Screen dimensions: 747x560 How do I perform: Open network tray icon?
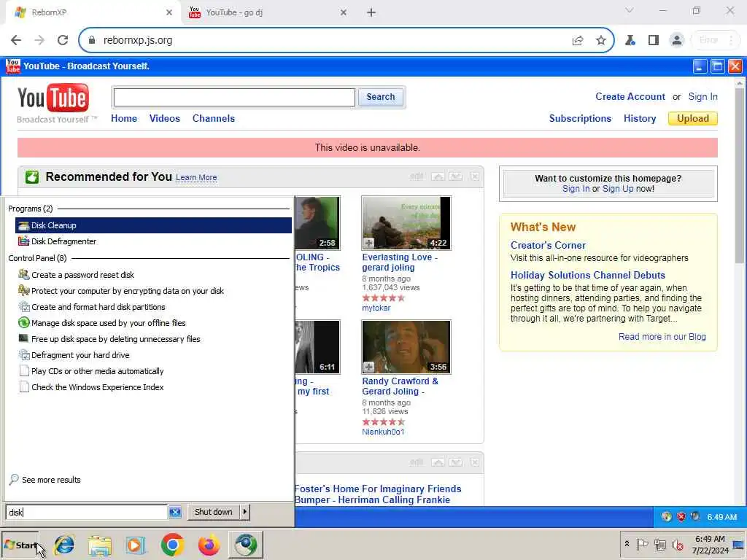(659, 544)
